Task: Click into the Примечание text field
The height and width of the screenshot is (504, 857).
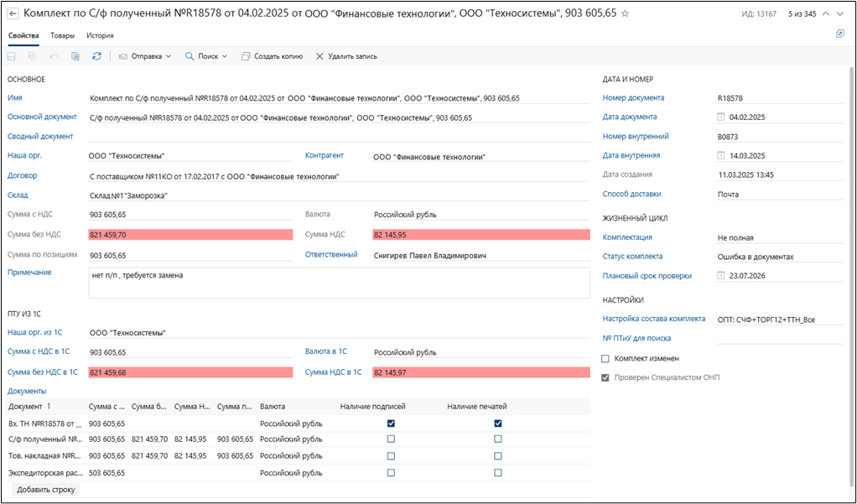Action: [x=339, y=283]
